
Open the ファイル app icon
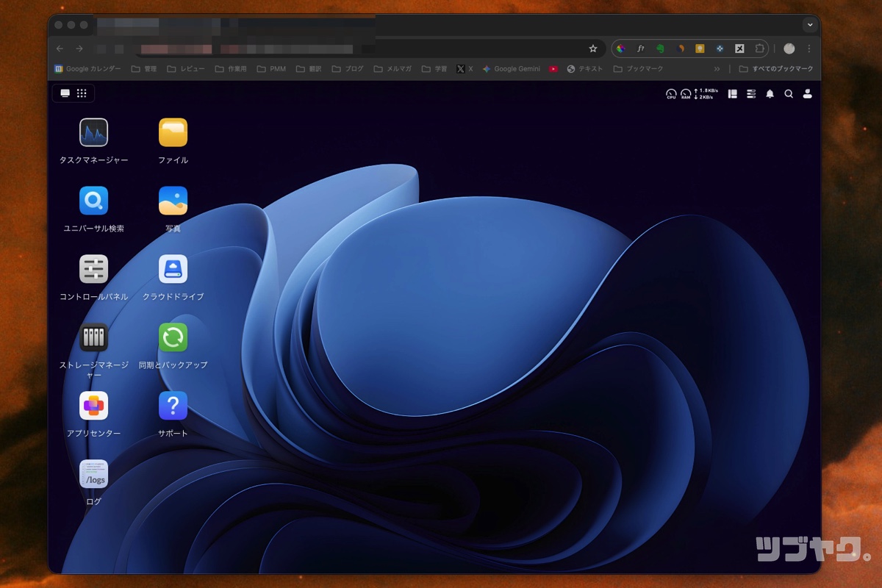click(173, 133)
